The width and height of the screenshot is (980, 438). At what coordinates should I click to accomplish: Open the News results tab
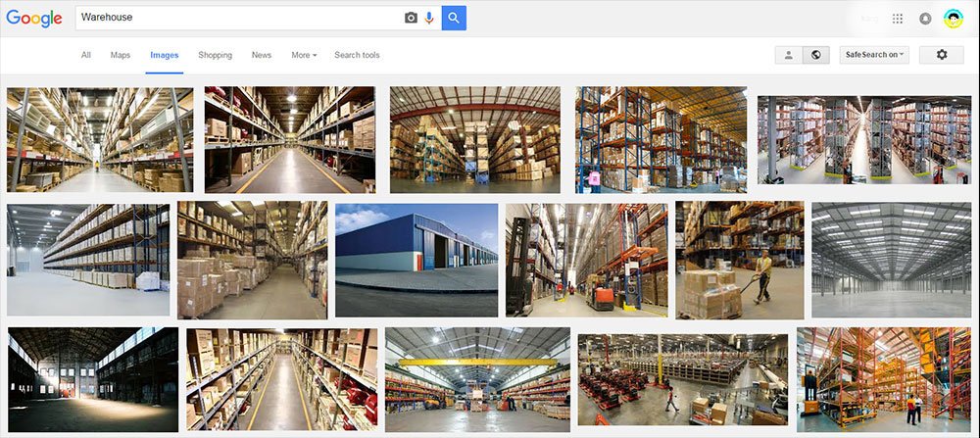click(262, 55)
